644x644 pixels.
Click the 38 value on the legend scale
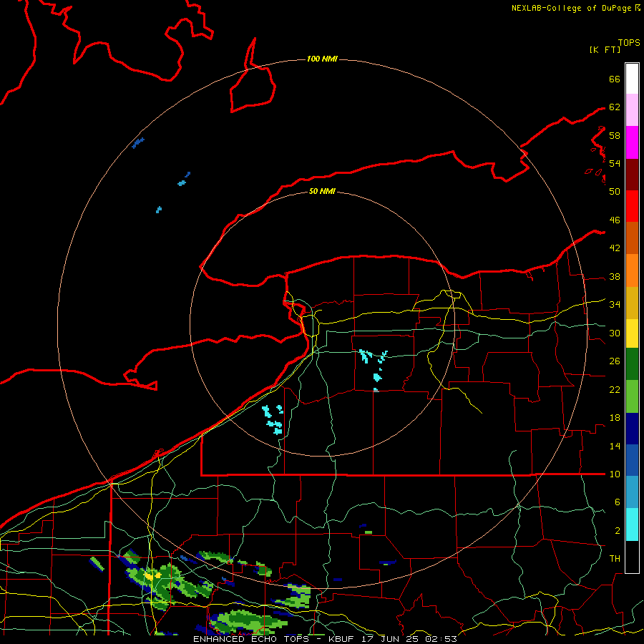click(x=615, y=277)
